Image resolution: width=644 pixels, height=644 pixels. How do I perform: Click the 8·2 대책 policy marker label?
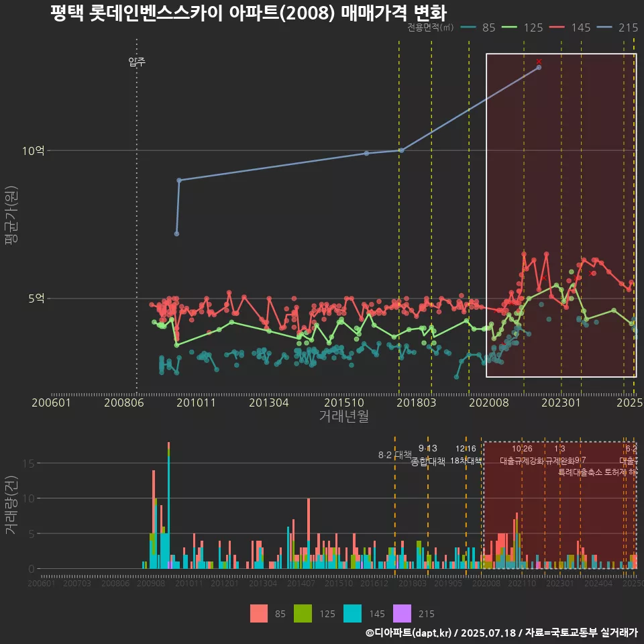394,455
